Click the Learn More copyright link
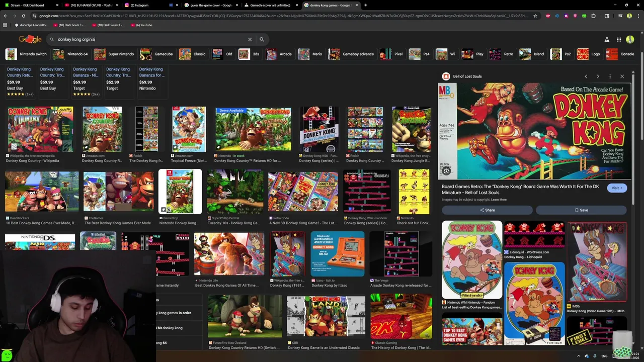 point(499,200)
